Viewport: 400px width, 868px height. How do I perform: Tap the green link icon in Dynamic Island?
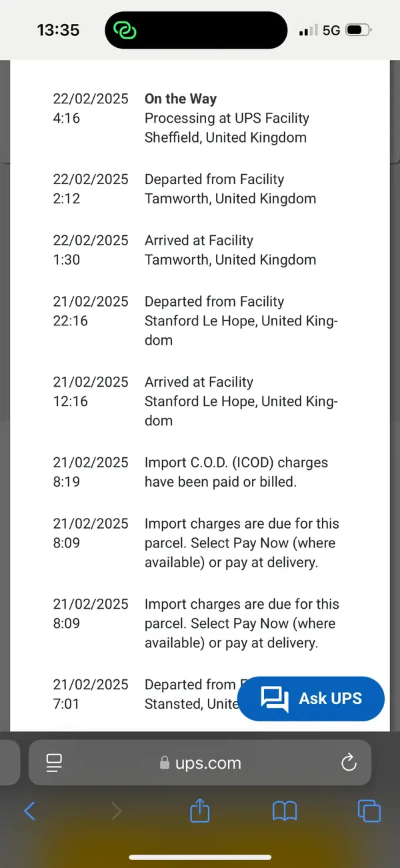124,30
